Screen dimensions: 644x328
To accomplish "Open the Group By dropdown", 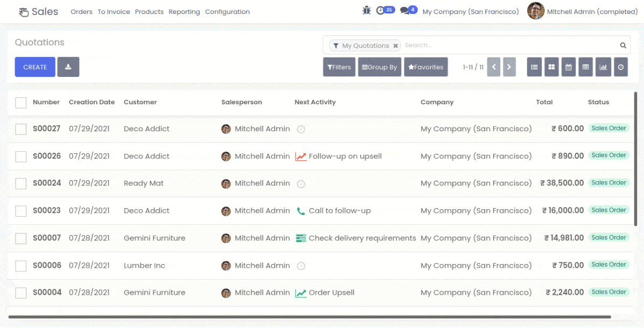I will [x=380, y=67].
